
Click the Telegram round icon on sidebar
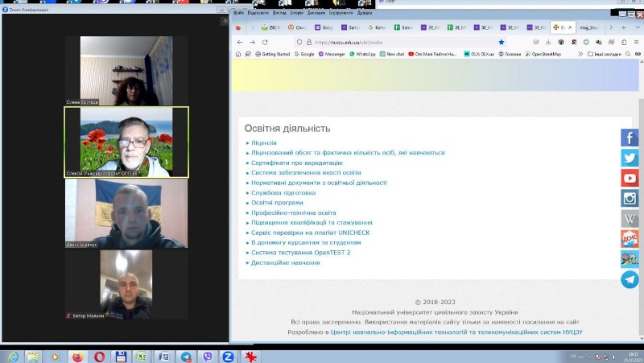[630, 279]
